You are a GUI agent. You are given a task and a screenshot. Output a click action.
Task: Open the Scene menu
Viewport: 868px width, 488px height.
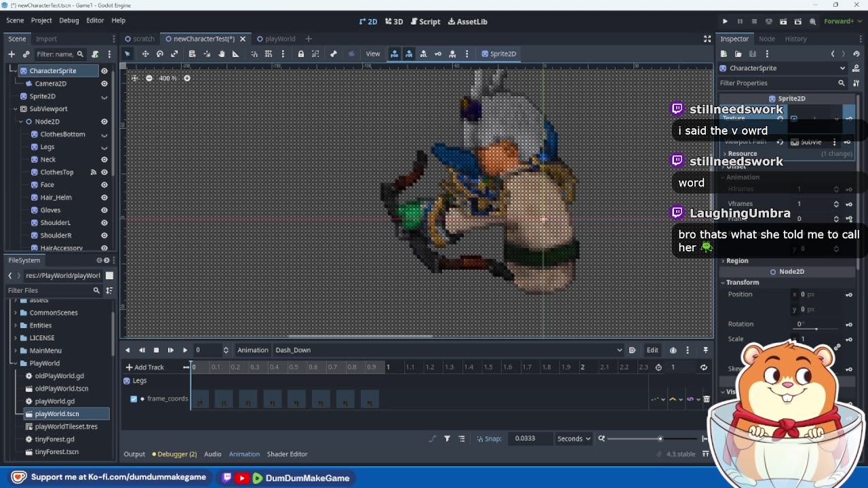pyautogui.click(x=15, y=21)
